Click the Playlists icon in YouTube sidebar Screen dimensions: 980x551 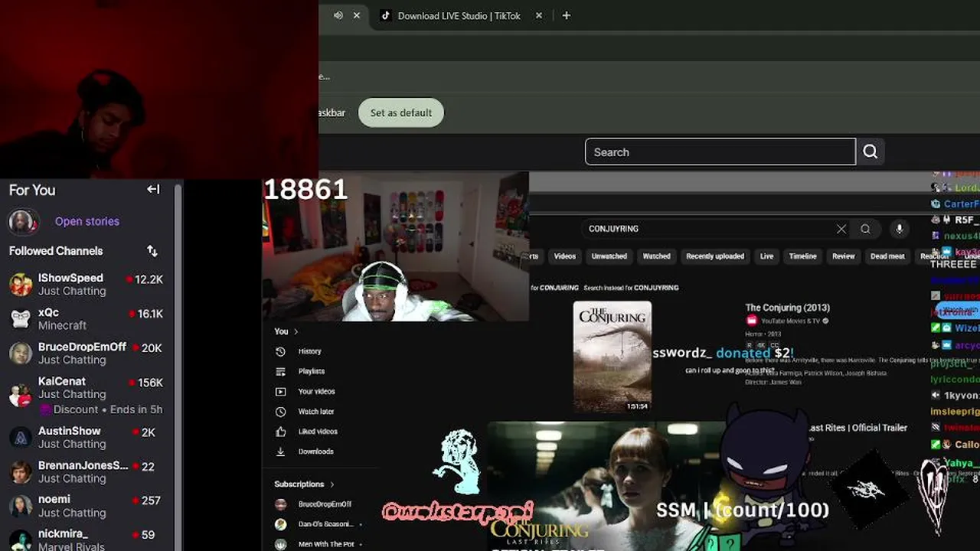pos(281,371)
